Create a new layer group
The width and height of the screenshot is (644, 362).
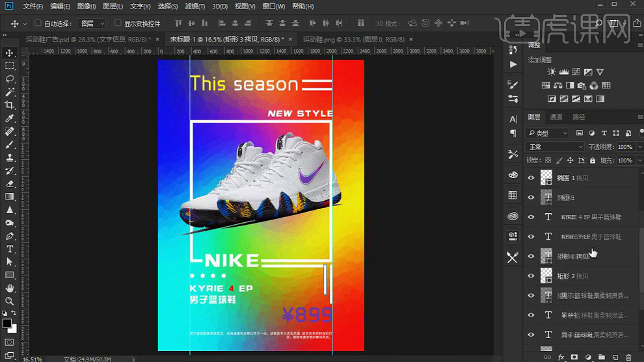(602, 357)
